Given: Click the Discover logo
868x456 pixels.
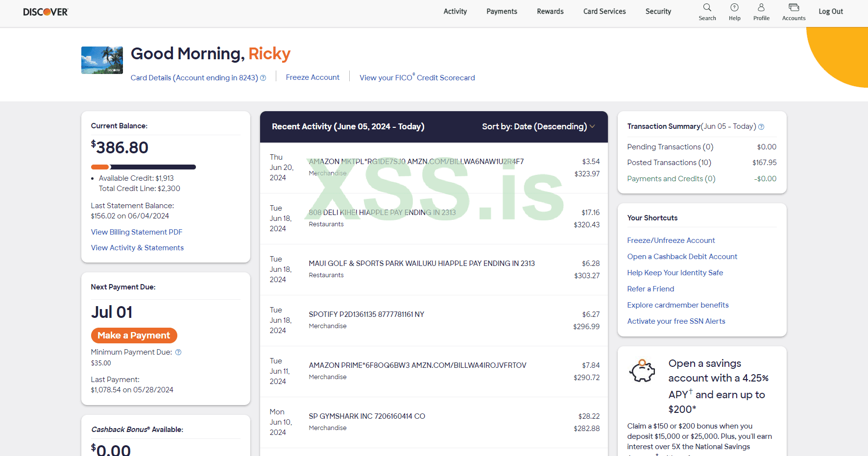Looking at the screenshot, I should click(x=46, y=12).
